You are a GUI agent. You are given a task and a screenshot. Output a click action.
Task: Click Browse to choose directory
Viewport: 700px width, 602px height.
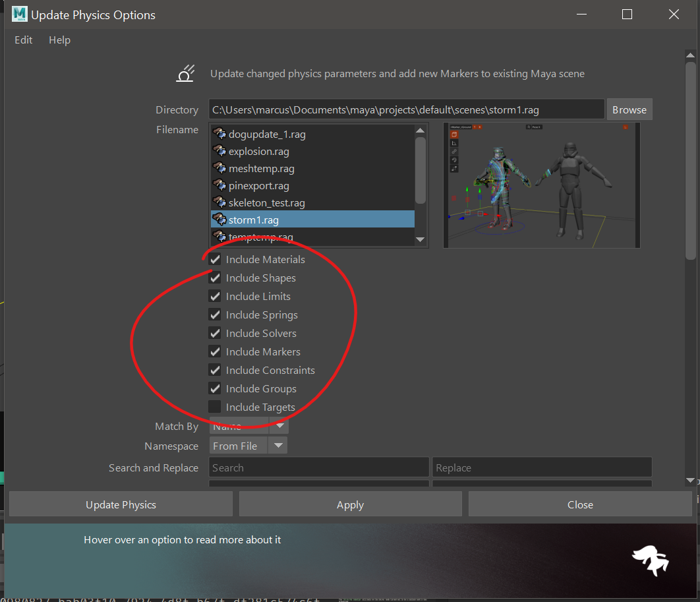coord(629,109)
